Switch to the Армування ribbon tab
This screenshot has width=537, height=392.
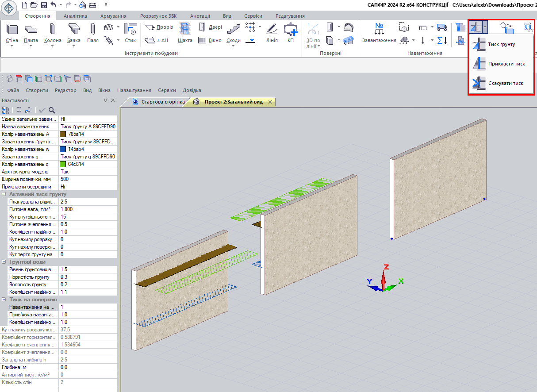[113, 16]
